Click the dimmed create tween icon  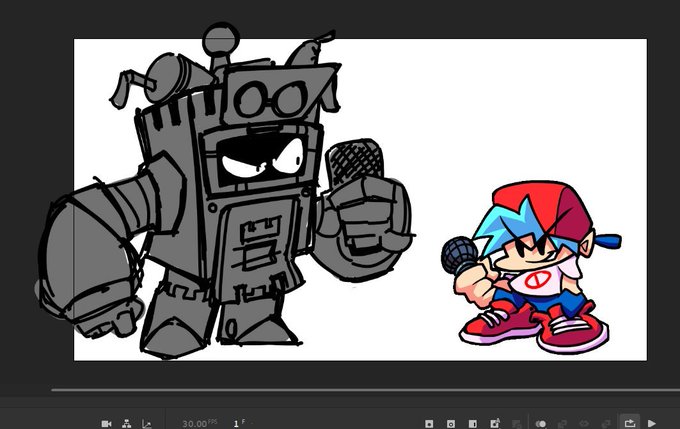(517, 423)
